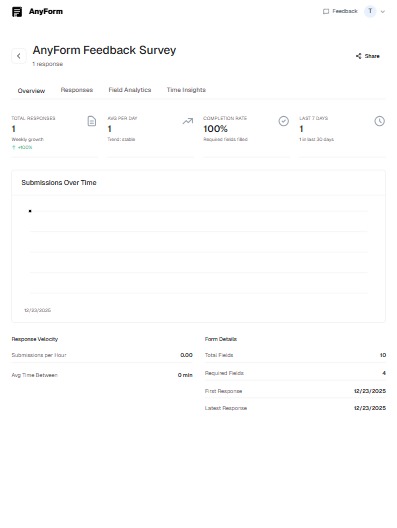Go back using the arrow button
This screenshot has width=397, height=528.
(19, 56)
